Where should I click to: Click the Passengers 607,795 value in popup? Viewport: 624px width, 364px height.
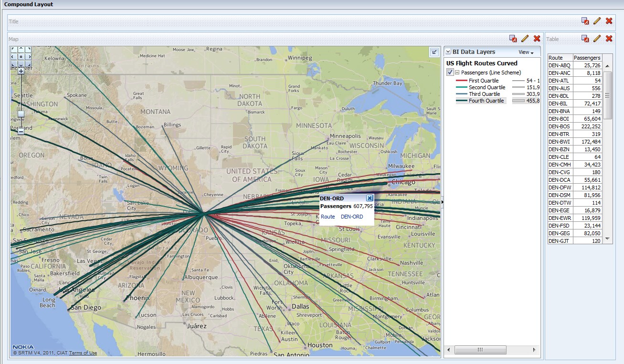(x=363, y=206)
